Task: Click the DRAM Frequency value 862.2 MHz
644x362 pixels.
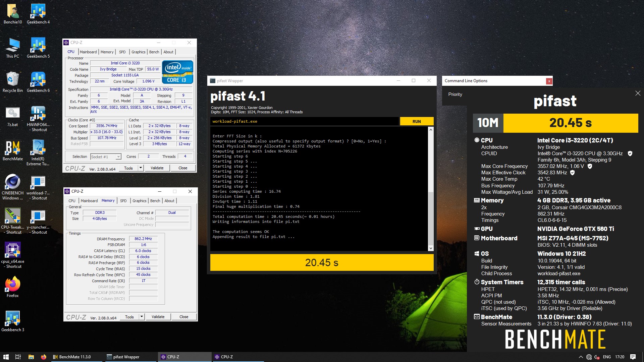Action: [143, 239]
